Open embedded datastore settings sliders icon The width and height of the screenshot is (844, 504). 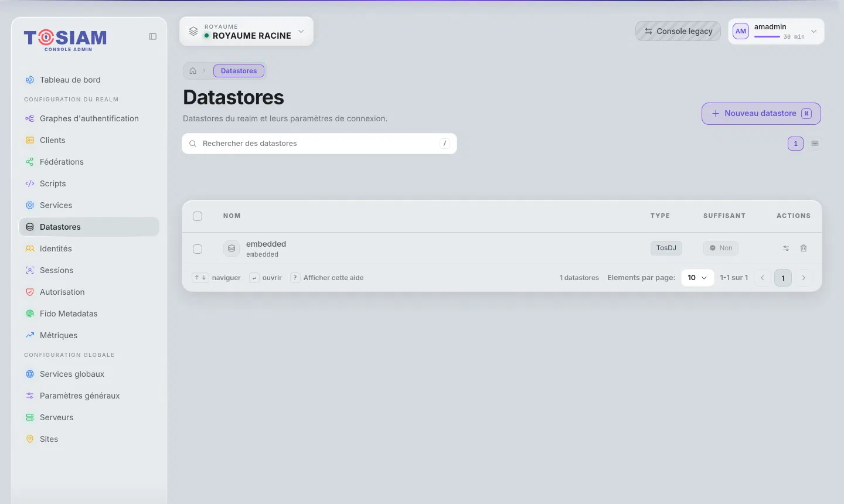pyautogui.click(x=786, y=248)
